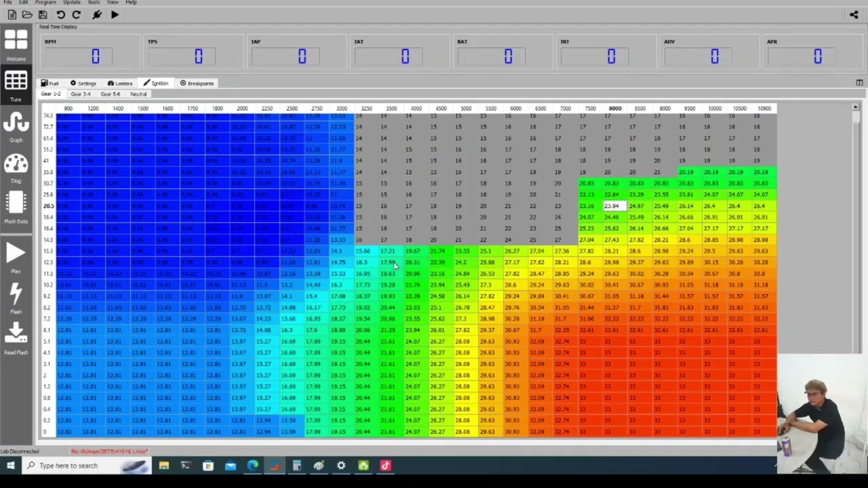868x488 pixels.
Task: Open the Help menu
Action: [131, 3]
